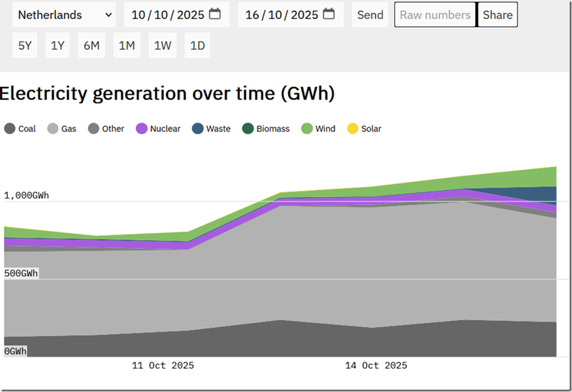Select the Raw numbers option
The width and height of the screenshot is (572, 392).
pyautogui.click(x=435, y=15)
